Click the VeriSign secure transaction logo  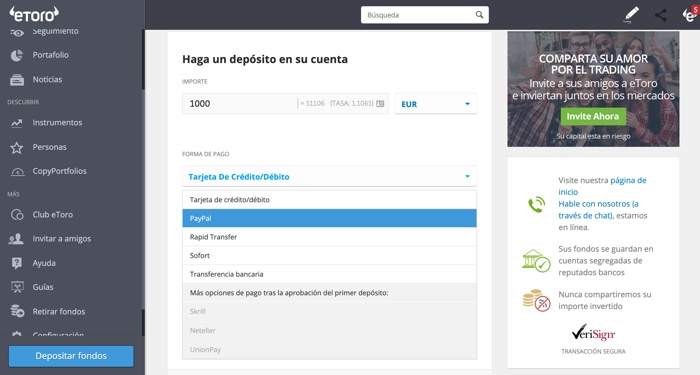593,333
